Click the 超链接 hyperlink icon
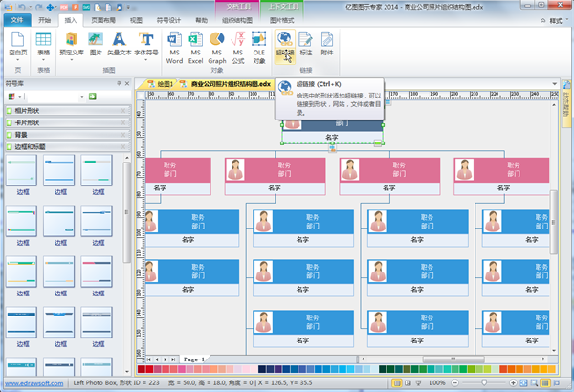The height and width of the screenshot is (392, 574). pos(285,44)
